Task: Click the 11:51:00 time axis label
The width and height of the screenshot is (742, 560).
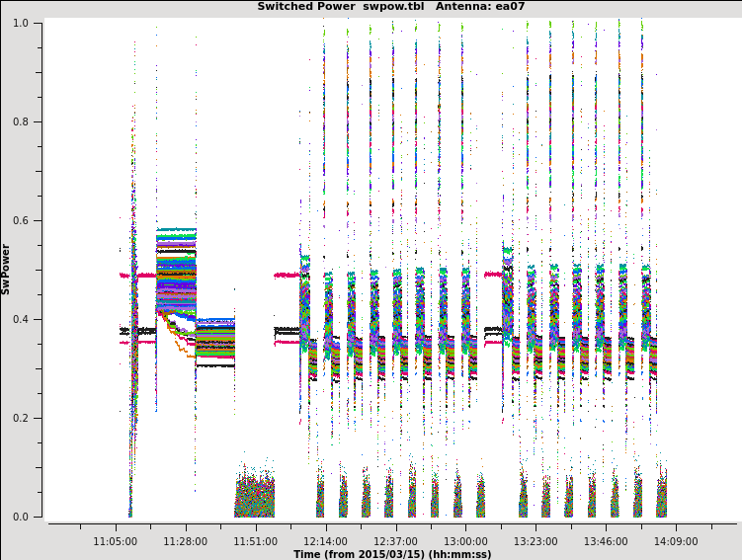Action: pos(255,541)
